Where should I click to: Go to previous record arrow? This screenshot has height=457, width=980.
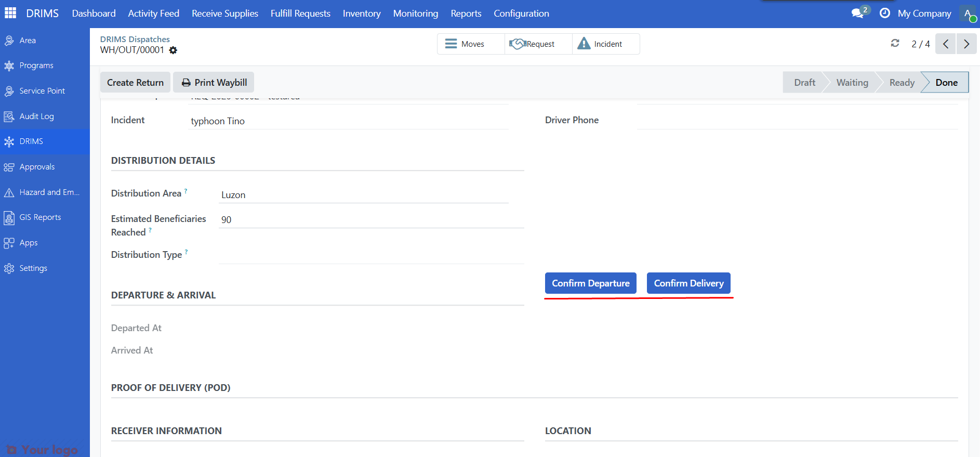tap(946, 44)
